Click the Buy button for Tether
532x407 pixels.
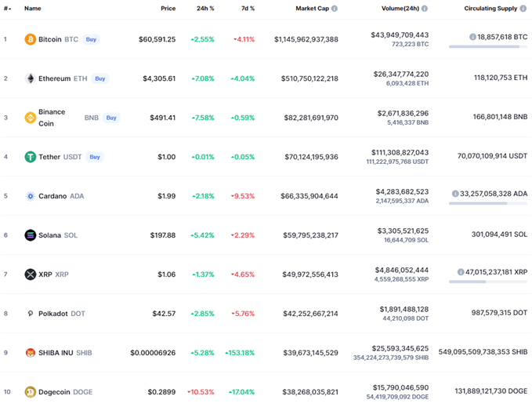(95, 157)
